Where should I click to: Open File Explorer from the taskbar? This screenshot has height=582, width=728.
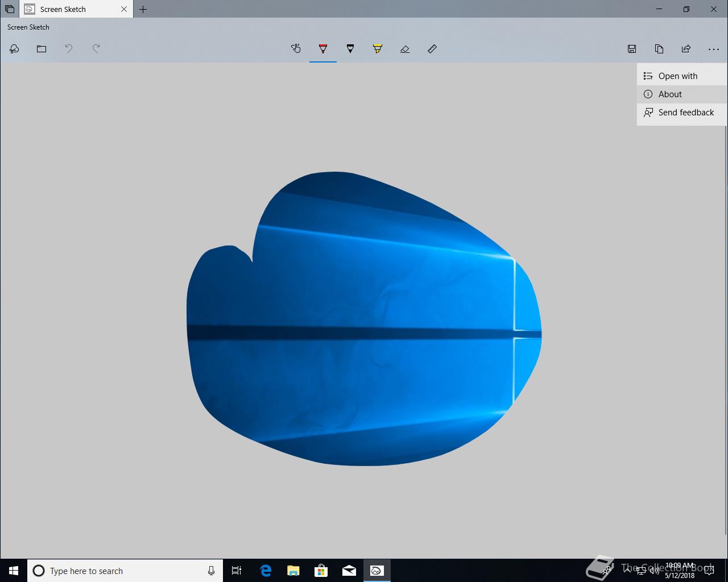coord(293,571)
